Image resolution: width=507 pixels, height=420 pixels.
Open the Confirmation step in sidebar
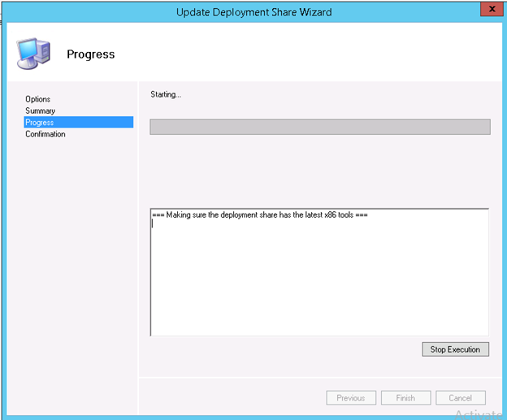[x=45, y=134]
